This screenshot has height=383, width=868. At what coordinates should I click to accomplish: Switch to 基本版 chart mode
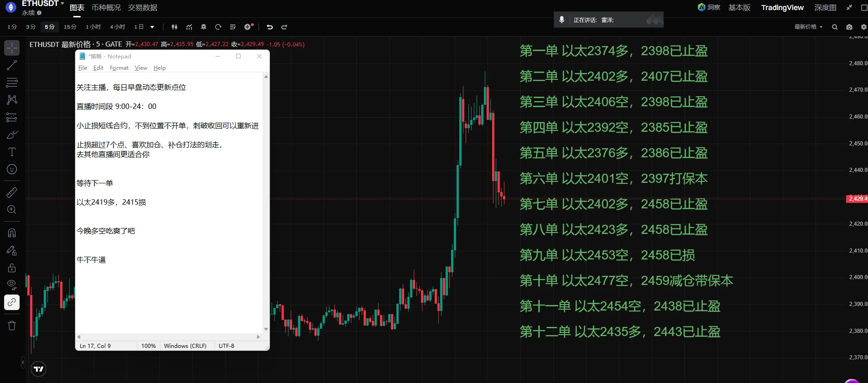740,7
